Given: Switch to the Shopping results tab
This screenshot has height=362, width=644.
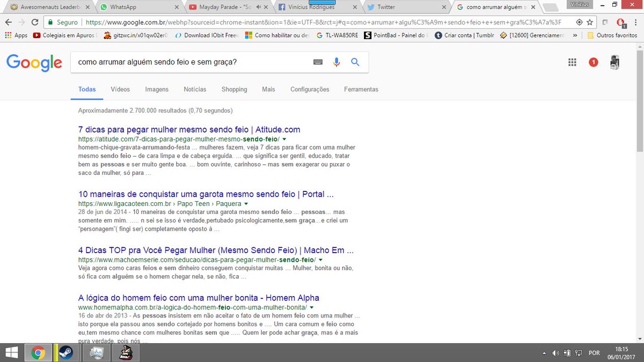Looking at the screenshot, I should coord(235,90).
